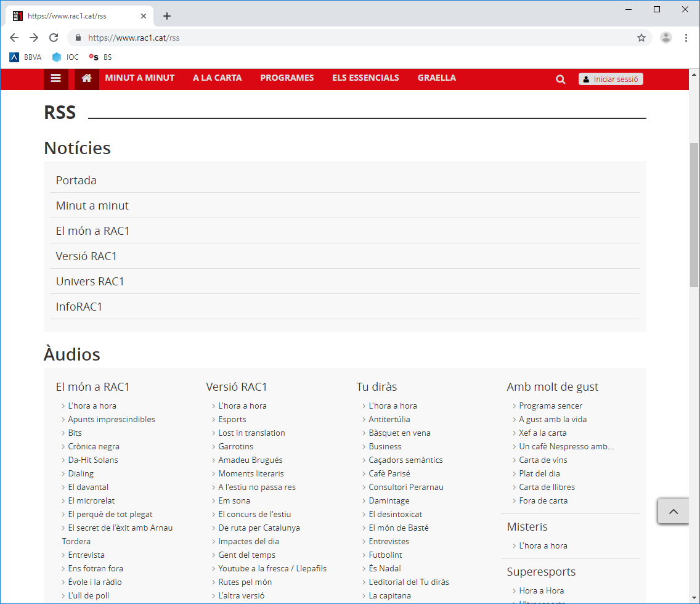Open the BBVA bookmark
This screenshot has width=700, height=604.
point(25,57)
